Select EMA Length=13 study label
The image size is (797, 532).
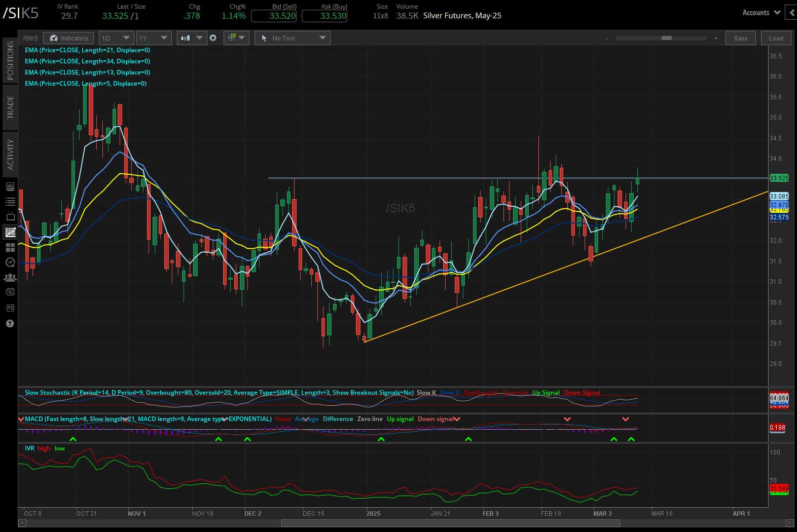87,72
